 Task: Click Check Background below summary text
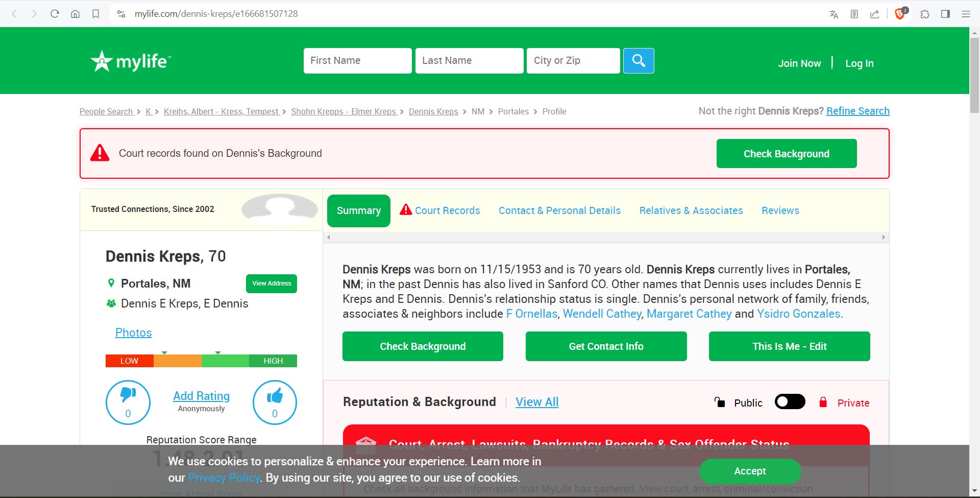tap(423, 346)
